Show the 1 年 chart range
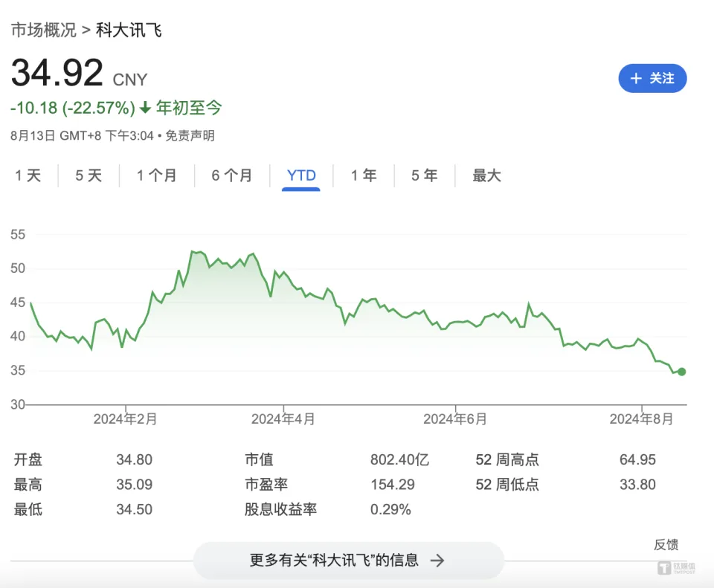This screenshot has height=588, width=714. coord(364,175)
